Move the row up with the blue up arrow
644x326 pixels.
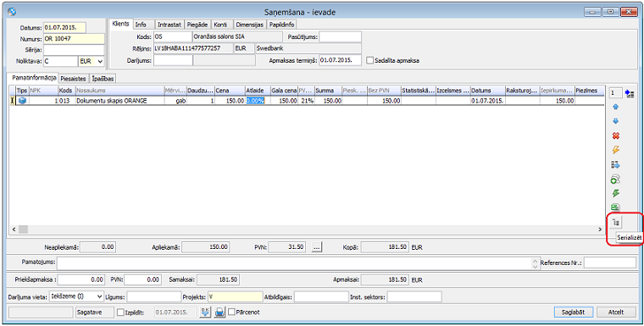click(616, 108)
